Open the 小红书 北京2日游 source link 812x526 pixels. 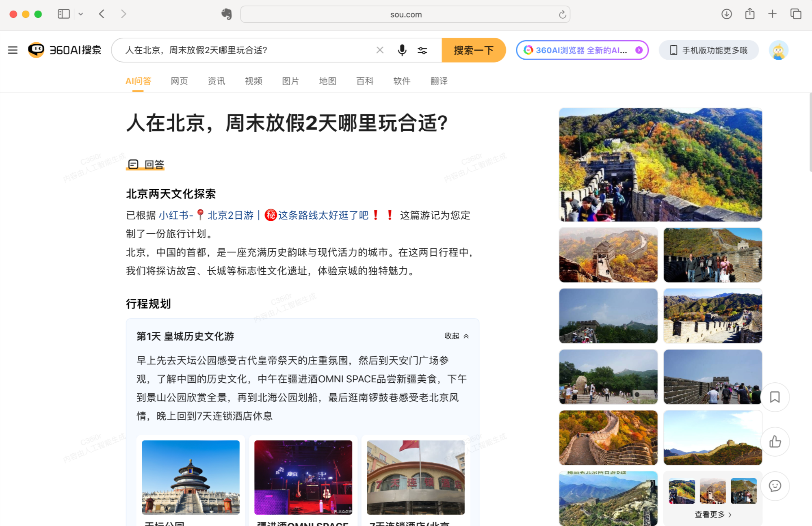point(276,215)
